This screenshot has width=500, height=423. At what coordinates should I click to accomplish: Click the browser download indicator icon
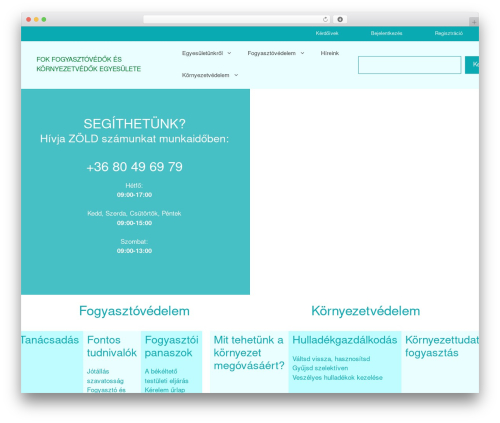tap(340, 20)
